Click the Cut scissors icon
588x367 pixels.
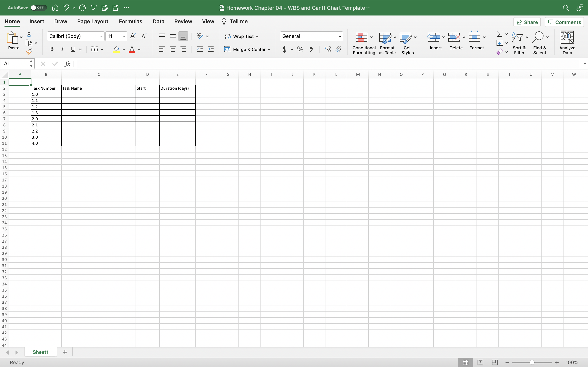pos(29,34)
